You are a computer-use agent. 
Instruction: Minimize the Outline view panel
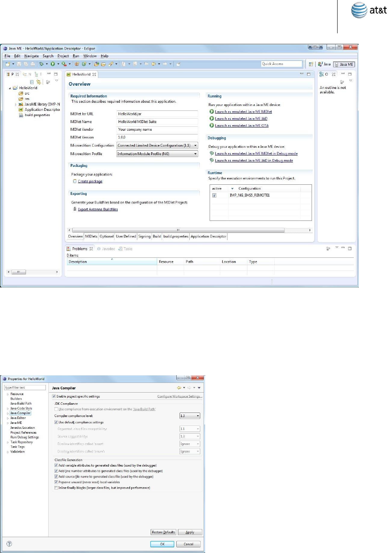pyautogui.click(x=343, y=73)
